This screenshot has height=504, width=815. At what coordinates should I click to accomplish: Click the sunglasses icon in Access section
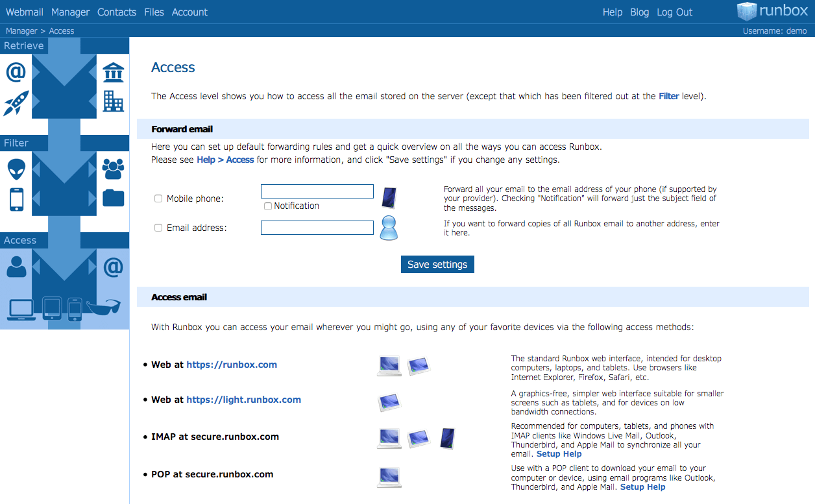(x=104, y=306)
